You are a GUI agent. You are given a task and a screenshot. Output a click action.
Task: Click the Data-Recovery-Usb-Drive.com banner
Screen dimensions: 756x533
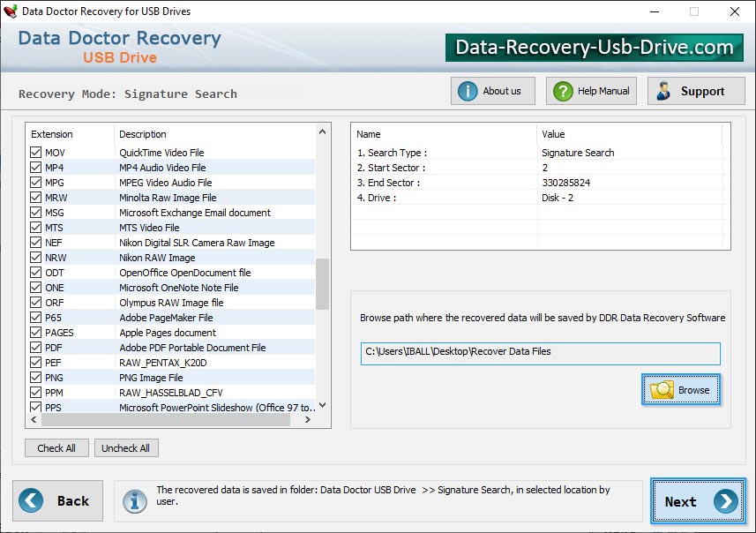point(594,48)
